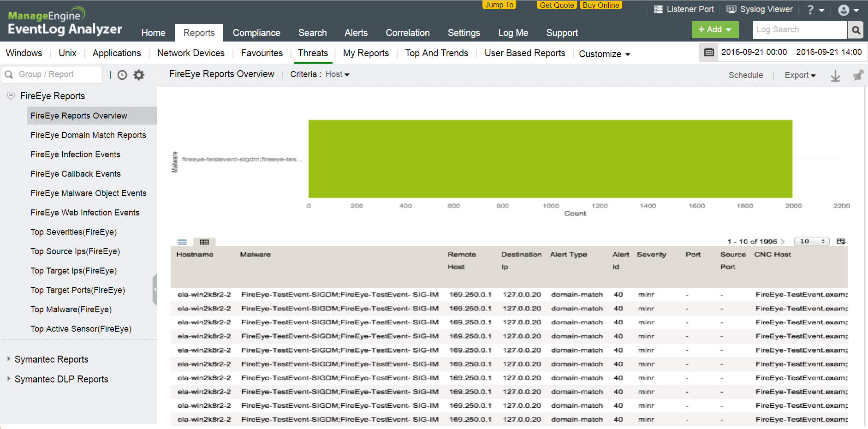Open the Criteria Host dropdown

(337, 74)
